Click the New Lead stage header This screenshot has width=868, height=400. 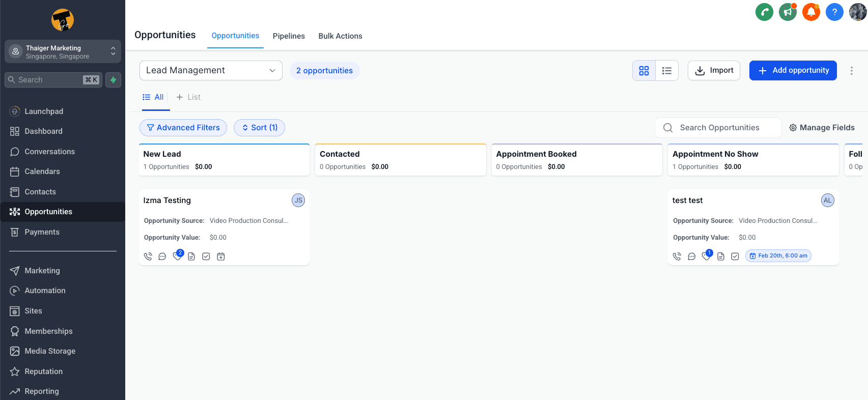click(224, 160)
